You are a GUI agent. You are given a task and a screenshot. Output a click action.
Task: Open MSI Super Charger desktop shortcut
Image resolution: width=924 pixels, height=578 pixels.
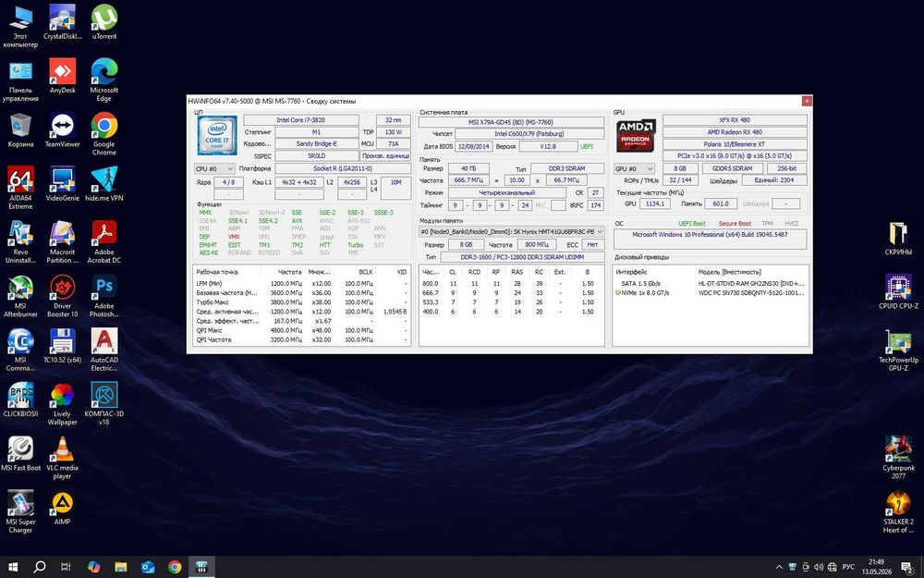[x=20, y=512]
